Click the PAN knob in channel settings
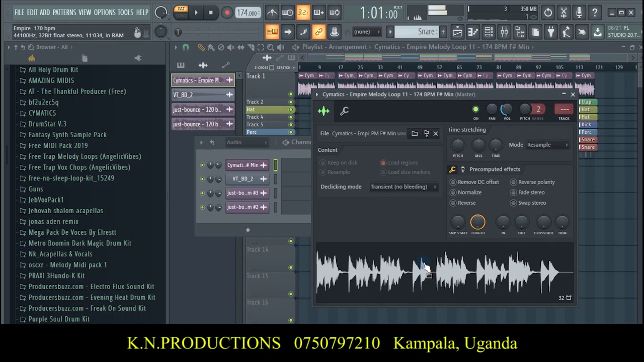 tap(492, 109)
